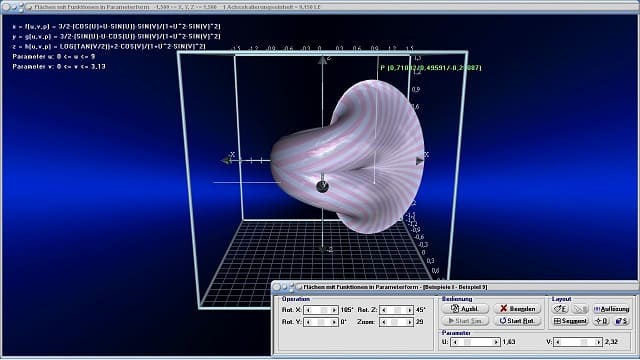Click the Rot. Z scrollbar thumb

pyautogui.click(x=398, y=310)
